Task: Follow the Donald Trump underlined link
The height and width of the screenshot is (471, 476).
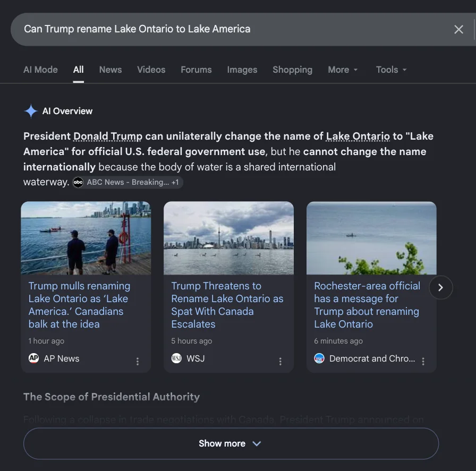Action: pyautogui.click(x=108, y=136)
